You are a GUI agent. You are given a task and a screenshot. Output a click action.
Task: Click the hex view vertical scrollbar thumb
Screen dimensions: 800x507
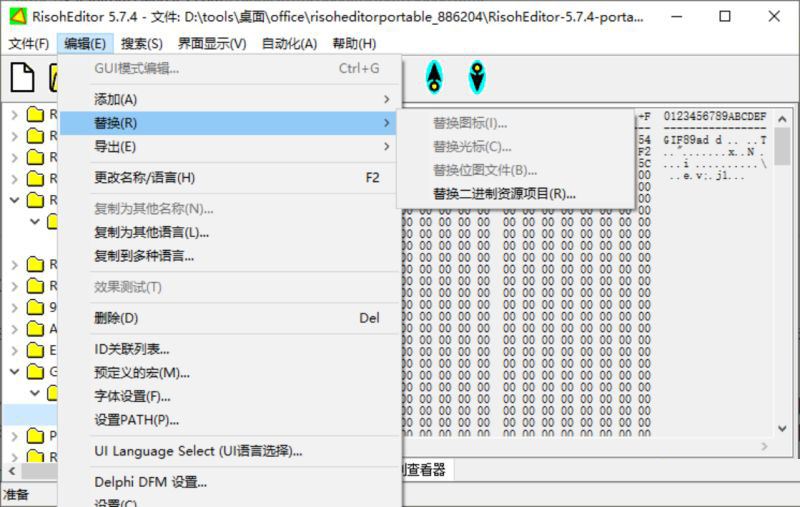point(782,146)
